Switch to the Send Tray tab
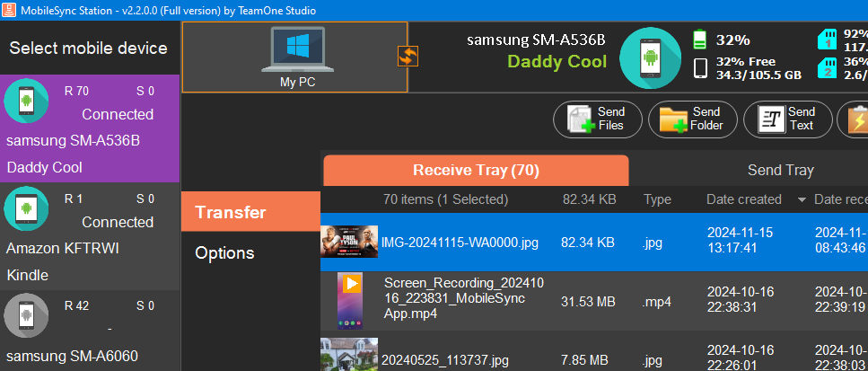868x371 pixels. click(x=781, y=171)
